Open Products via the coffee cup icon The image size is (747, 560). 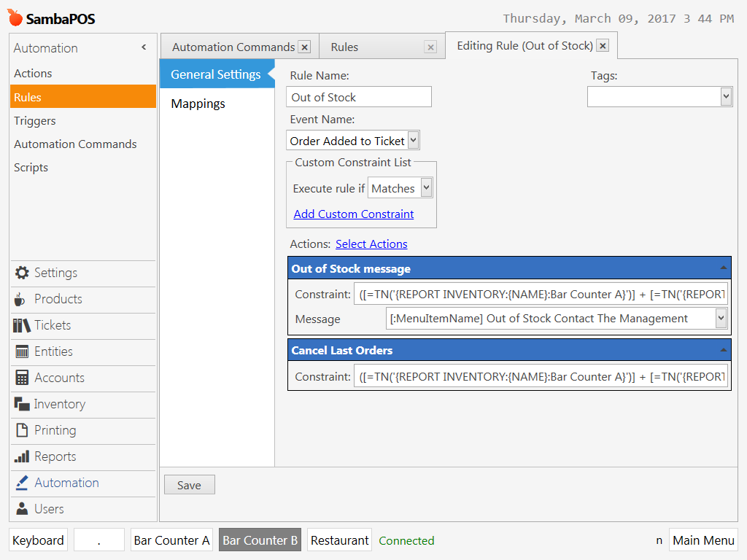click(x=22, y=299)
